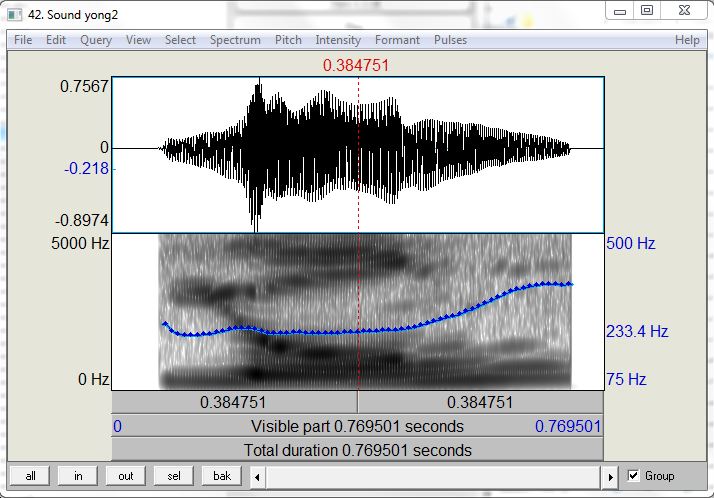Click the 'all' zoom button
The width and height of the screenshot is (714, 498).
coord(31,476)
